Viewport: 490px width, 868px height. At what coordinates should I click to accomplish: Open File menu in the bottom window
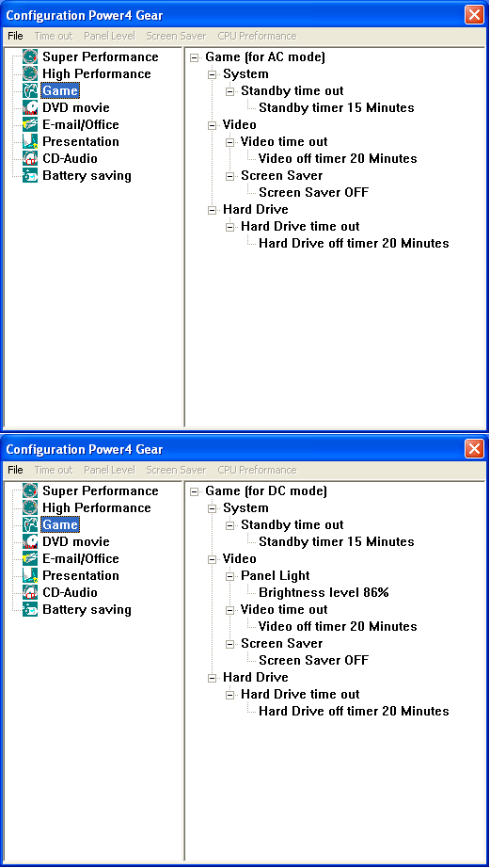click(x=15, y=470)
